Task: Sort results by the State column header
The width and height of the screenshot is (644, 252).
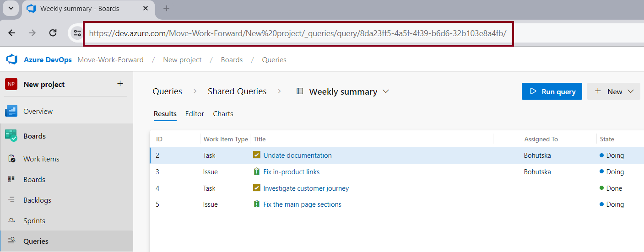Action: click(x=607, y=139)
